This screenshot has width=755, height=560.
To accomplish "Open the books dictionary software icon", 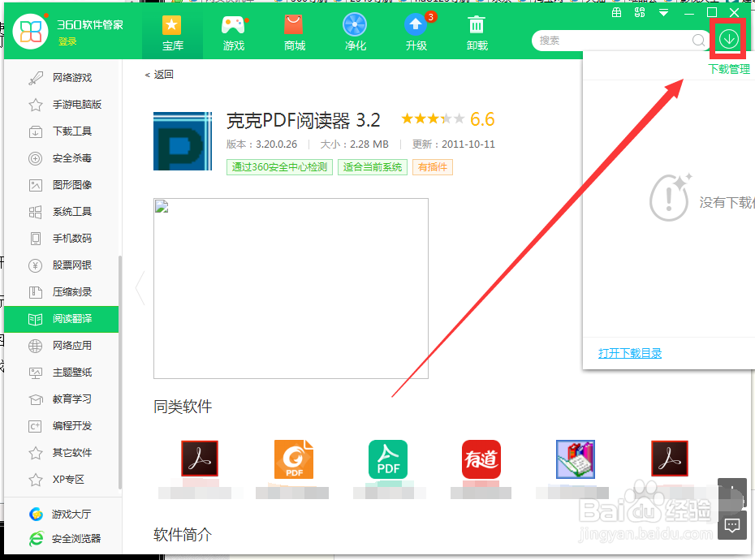I will [576, 459].
